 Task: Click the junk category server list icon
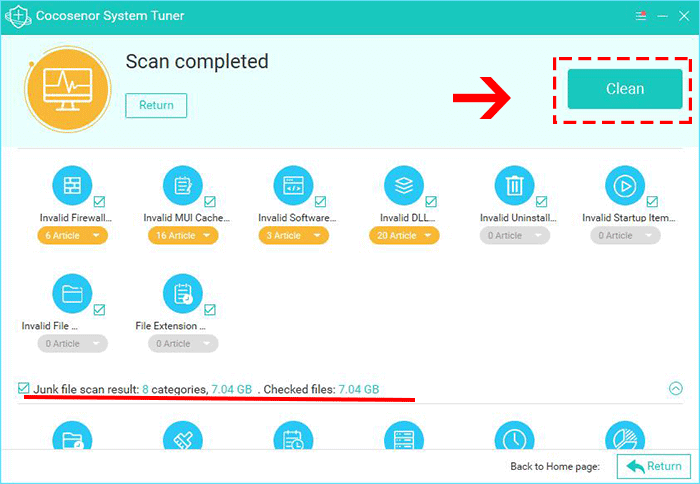pos(404,435)
